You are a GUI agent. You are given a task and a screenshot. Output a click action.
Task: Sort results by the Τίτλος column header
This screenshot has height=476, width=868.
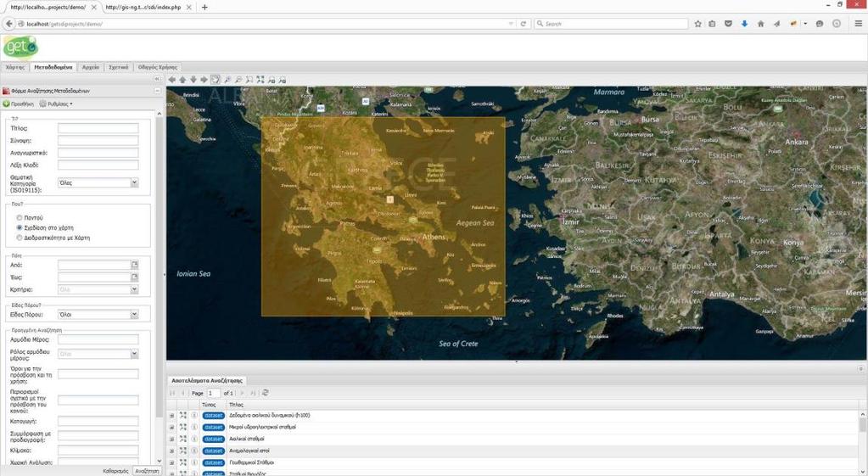[x=237, y=405]
